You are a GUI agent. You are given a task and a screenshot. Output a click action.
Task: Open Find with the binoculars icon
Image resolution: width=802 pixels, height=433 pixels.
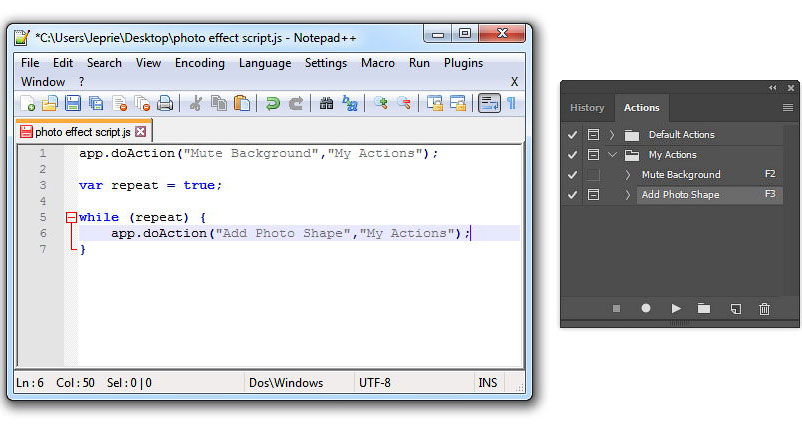[x=326, y=103]
